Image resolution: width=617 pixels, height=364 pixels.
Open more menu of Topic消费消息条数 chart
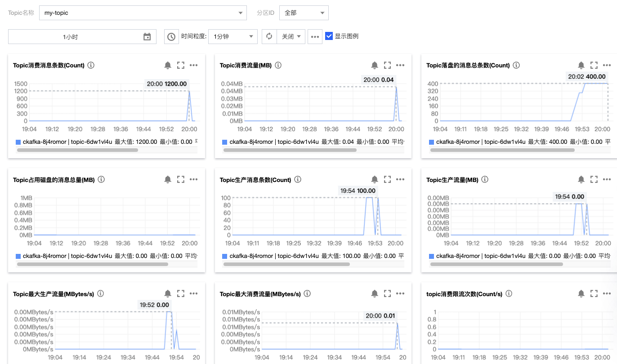pos(194,65)
